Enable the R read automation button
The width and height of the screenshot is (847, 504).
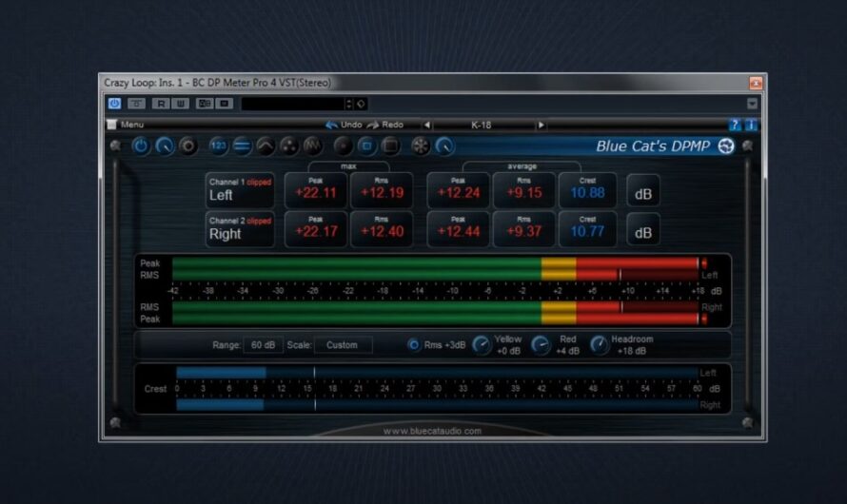click(x=161, y=103)
